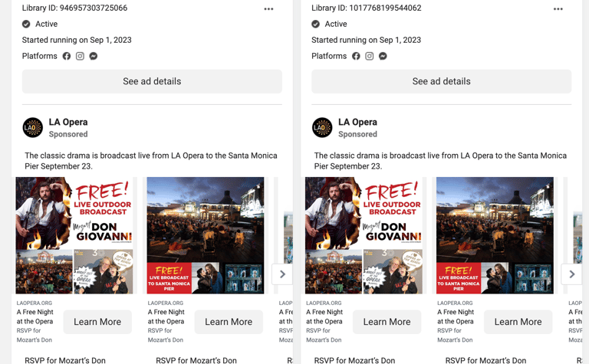The height and width of the screenshot is (364, 589).
Task: Open three-dot menu for ad 1017768199544062
Action: (558, 9)
